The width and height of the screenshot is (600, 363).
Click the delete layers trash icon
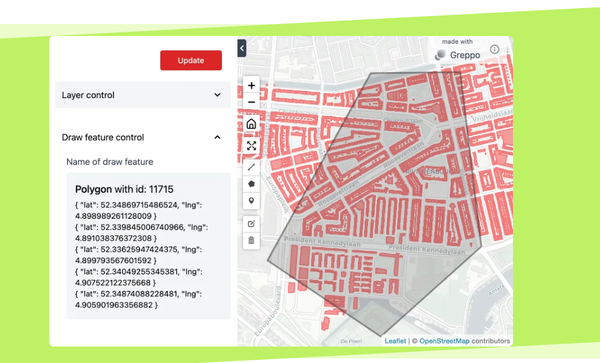[251, 241]
